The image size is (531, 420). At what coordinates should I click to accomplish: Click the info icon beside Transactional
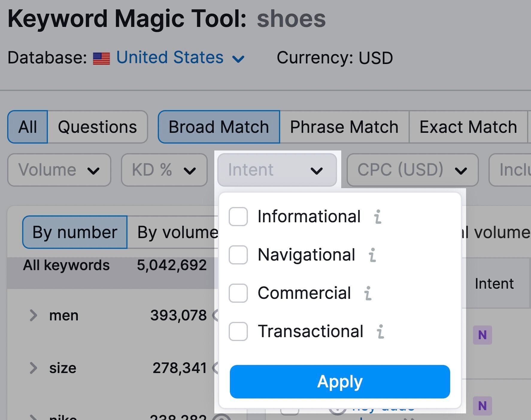coord(380,331)
